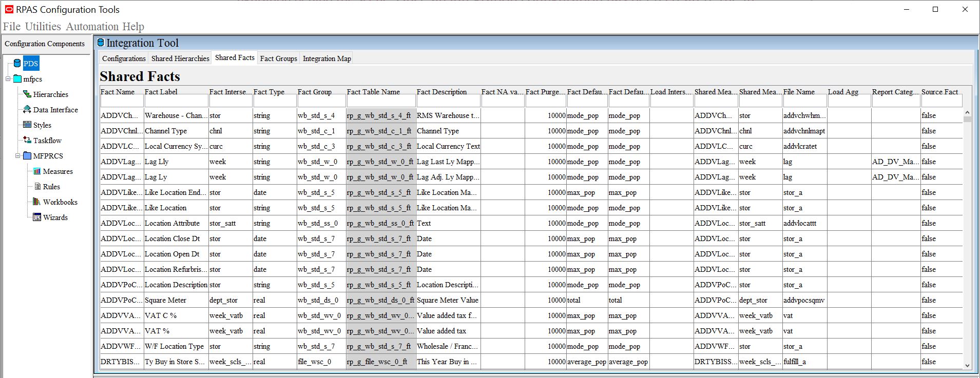980x378 pixels.
Task: Select Measures under MFPRCS
Action: (x=57, y=171)
